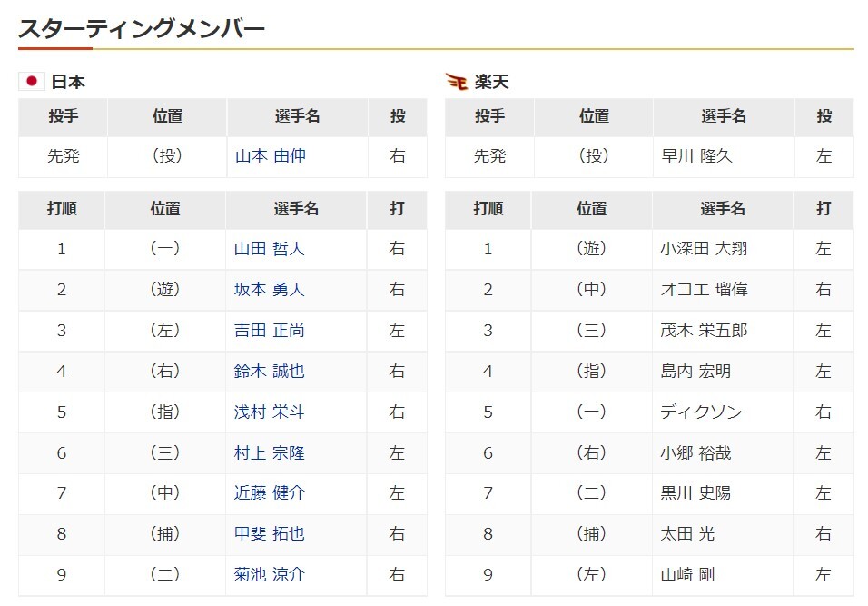Click 村上 宗隆 player name link
The width and height of the screenshot is (868, 606).
[269, 453]
